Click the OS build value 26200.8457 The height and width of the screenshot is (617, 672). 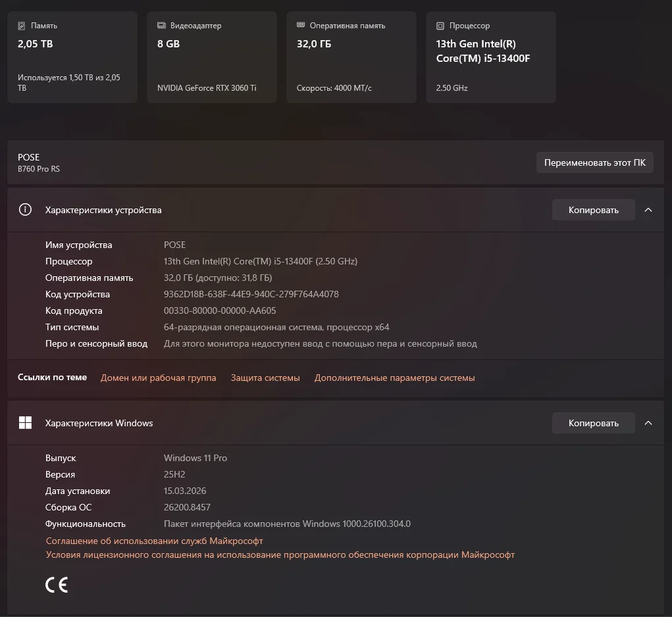pos(187,507)
